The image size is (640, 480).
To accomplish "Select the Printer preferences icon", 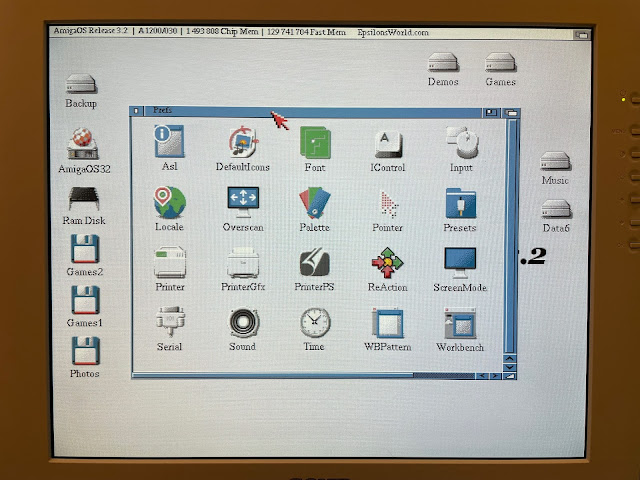I will (170, 262).
